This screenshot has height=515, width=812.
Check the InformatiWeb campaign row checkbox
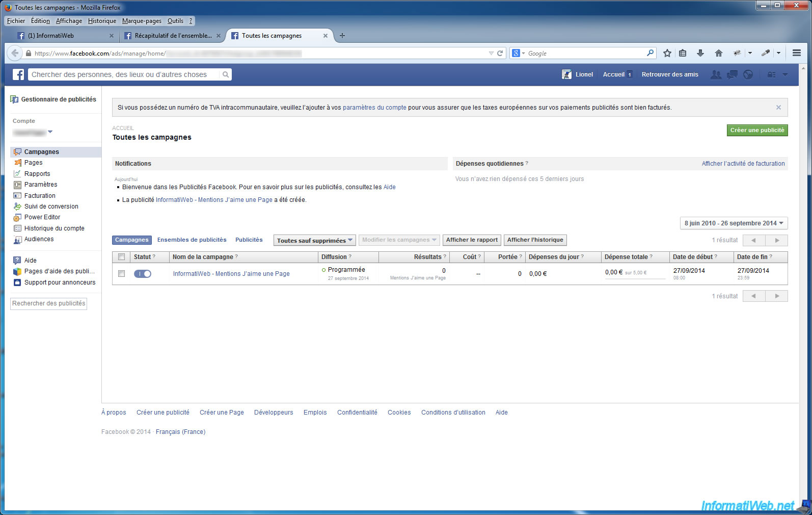coord(121,274)
